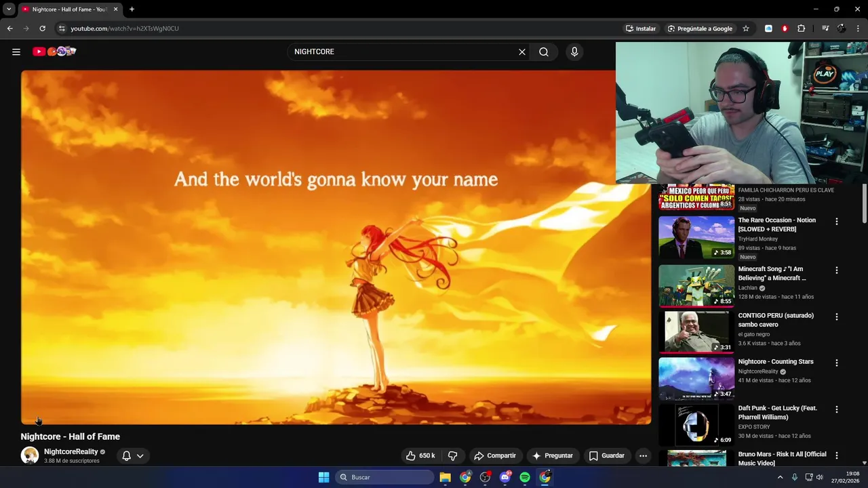Open Minecraft Song I Am Believing thumbnail
Image resolution: width=868 pixels, height=488 pixels.
coord(696,286)
